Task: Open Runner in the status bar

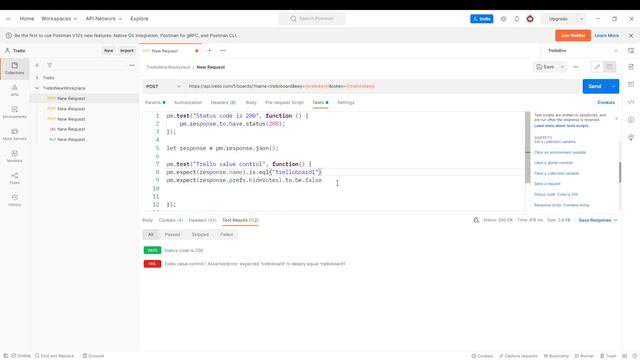Action: [x=584, y=356]
